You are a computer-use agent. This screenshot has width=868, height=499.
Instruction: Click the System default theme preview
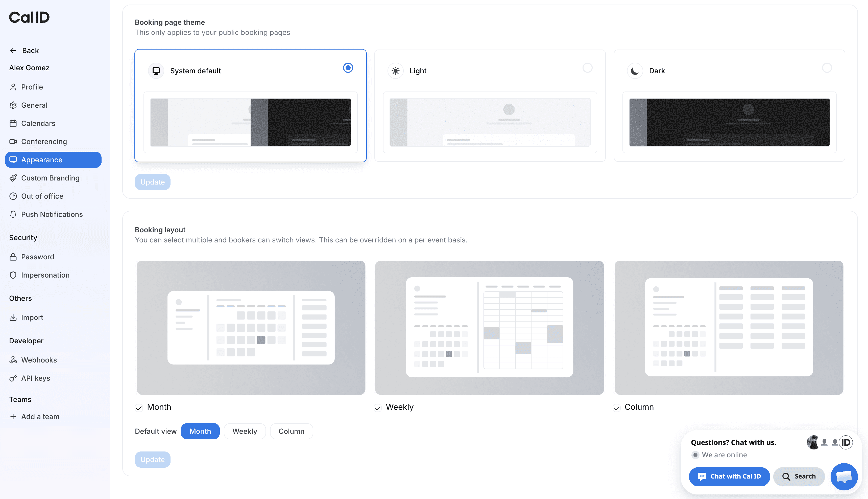[250, 122]
